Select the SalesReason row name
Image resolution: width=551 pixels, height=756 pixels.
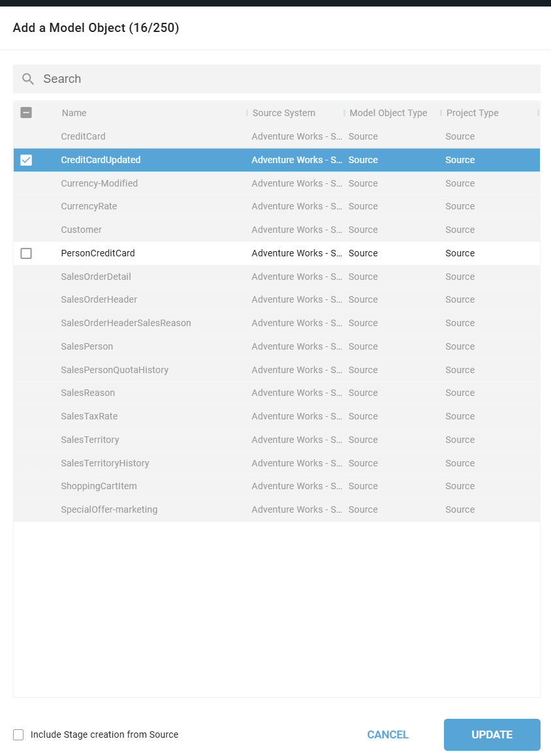click(x=88, y=393)
